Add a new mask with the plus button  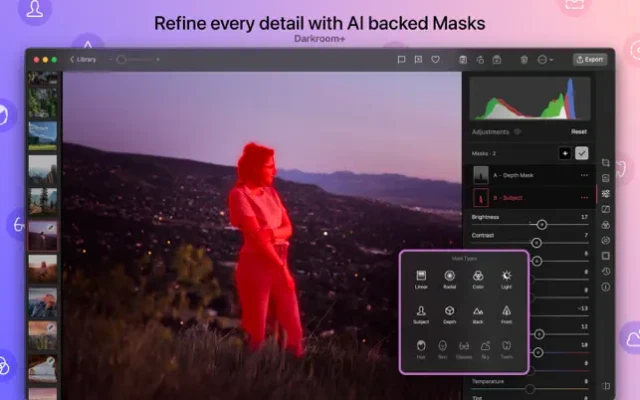pyautogui.click(x=565, y=153)
